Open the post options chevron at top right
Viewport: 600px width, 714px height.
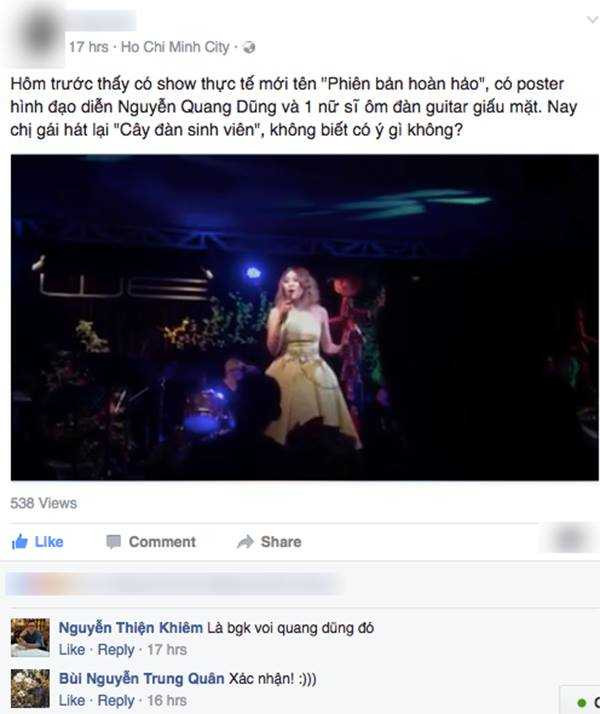click(592, 20)
